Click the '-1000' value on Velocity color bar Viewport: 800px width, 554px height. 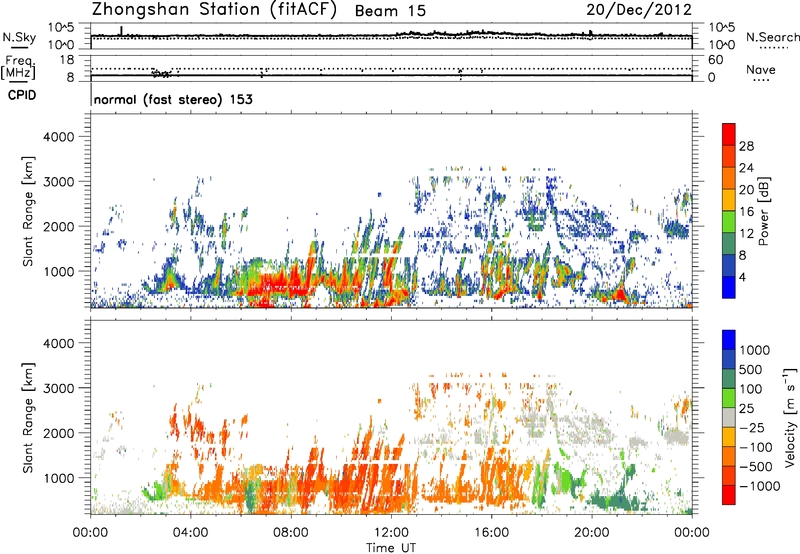coord(760,486)
